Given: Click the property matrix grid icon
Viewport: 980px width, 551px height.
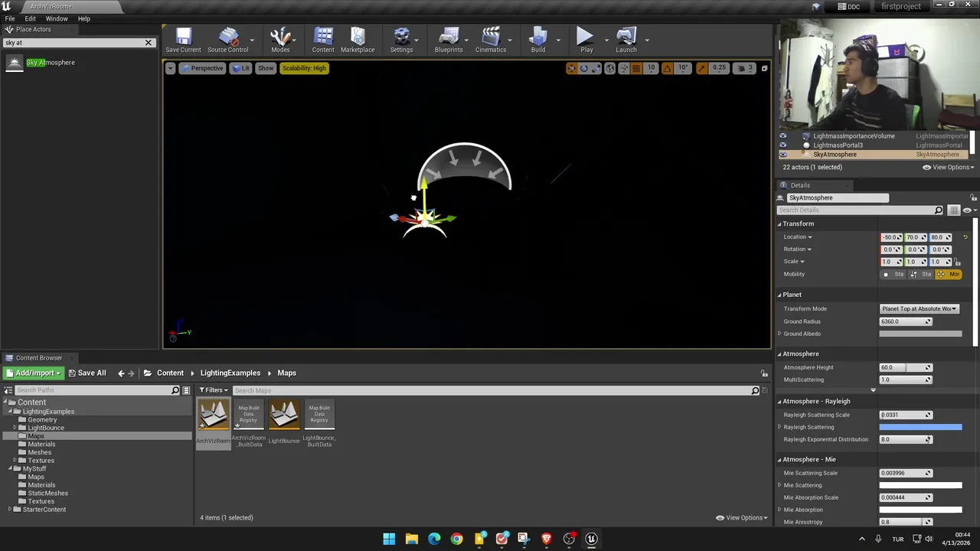Looking at the screenshot, I should [x=953, y=210].
